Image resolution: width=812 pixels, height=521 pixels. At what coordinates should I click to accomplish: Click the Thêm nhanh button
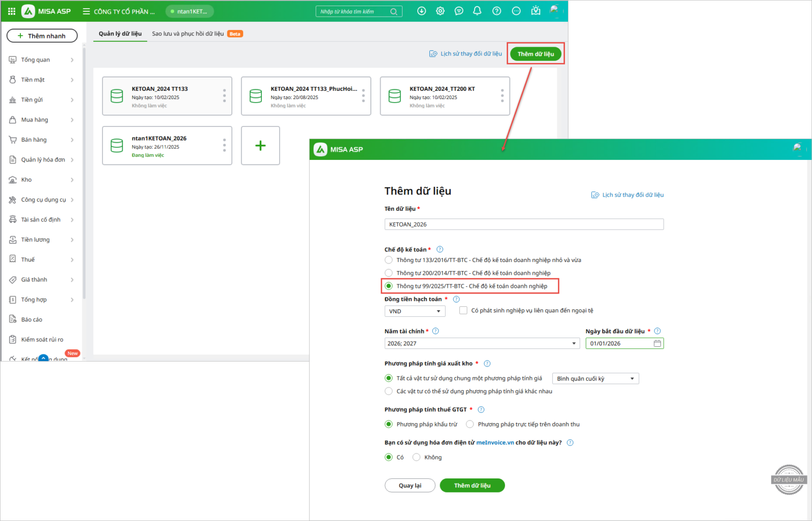click(x=42, y=36)
